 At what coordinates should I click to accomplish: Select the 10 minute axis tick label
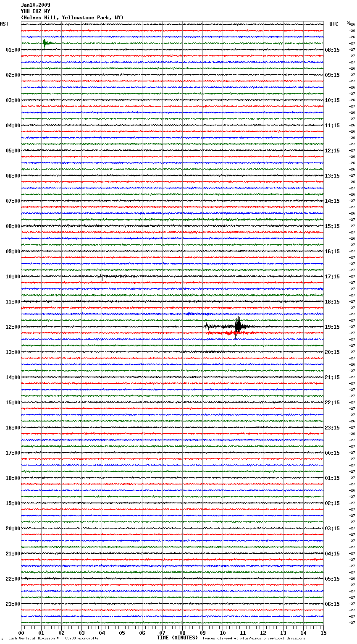[223, 633]
